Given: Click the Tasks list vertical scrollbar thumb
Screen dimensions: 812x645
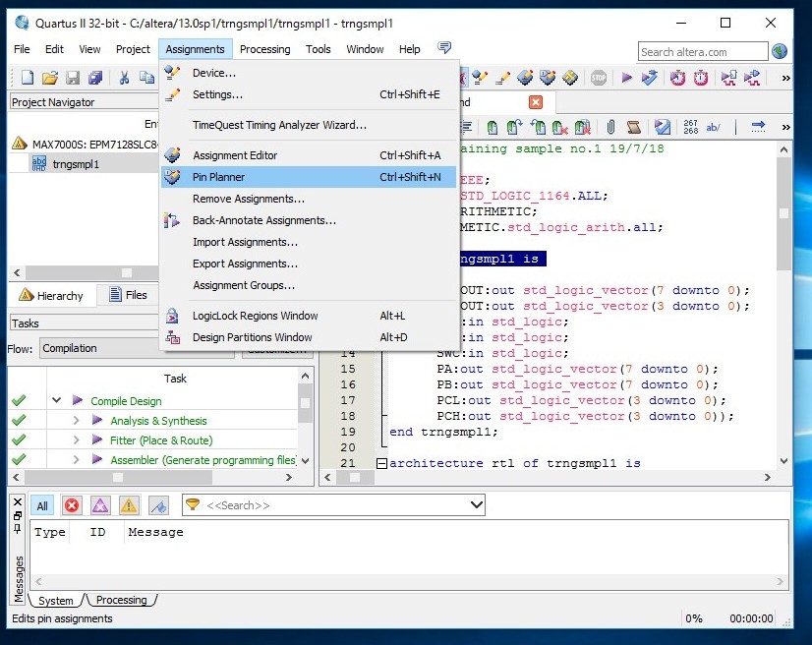Looking at the screenshot, I should pyautogui.click(x=305, y=403).
